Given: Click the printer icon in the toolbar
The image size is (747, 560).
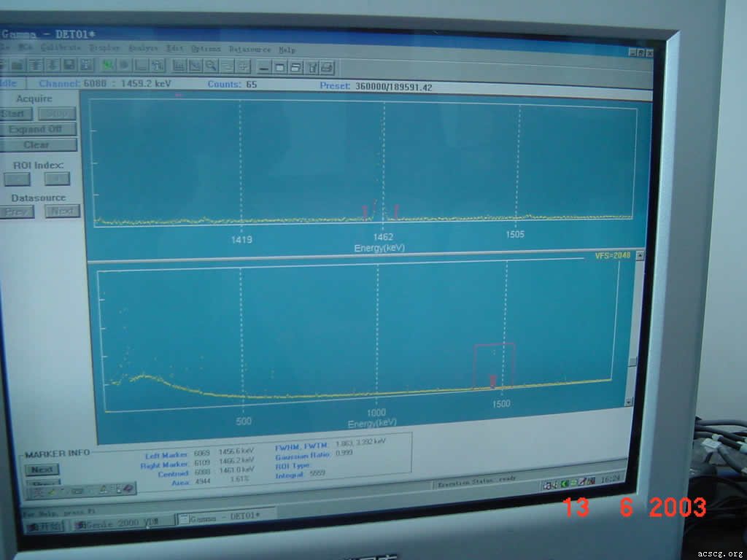Looking at the screenshot, I should click(326, 67).
